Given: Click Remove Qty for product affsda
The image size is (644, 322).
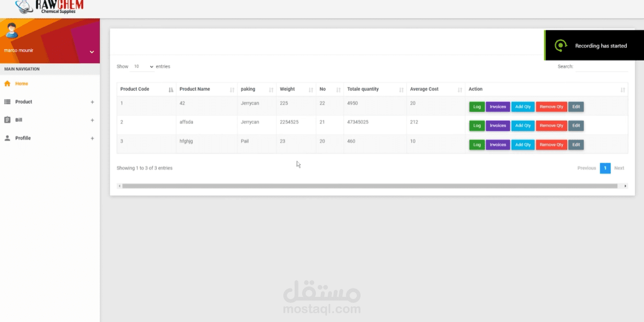Looking at the screenshot, I should click(x=551, y=125).
